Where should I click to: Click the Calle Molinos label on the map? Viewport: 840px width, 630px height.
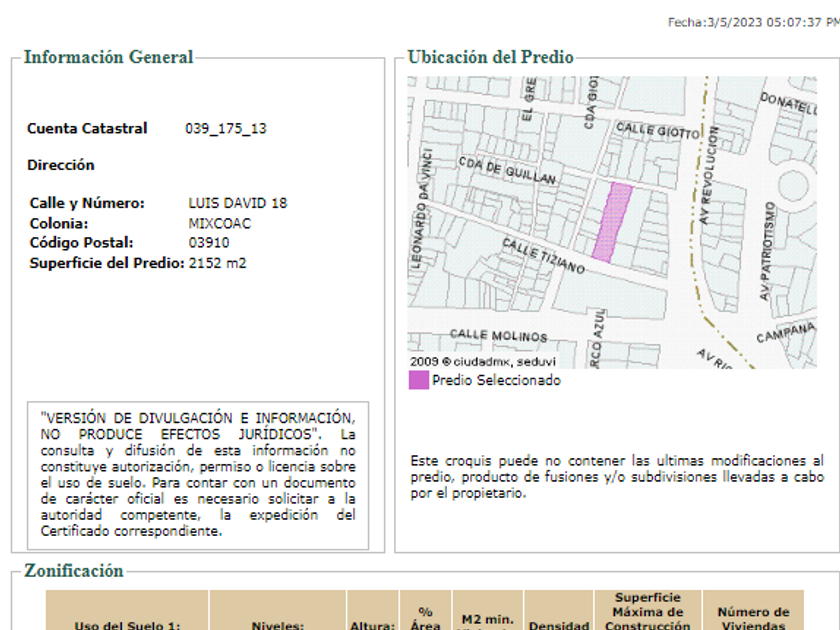pos(498,336)
